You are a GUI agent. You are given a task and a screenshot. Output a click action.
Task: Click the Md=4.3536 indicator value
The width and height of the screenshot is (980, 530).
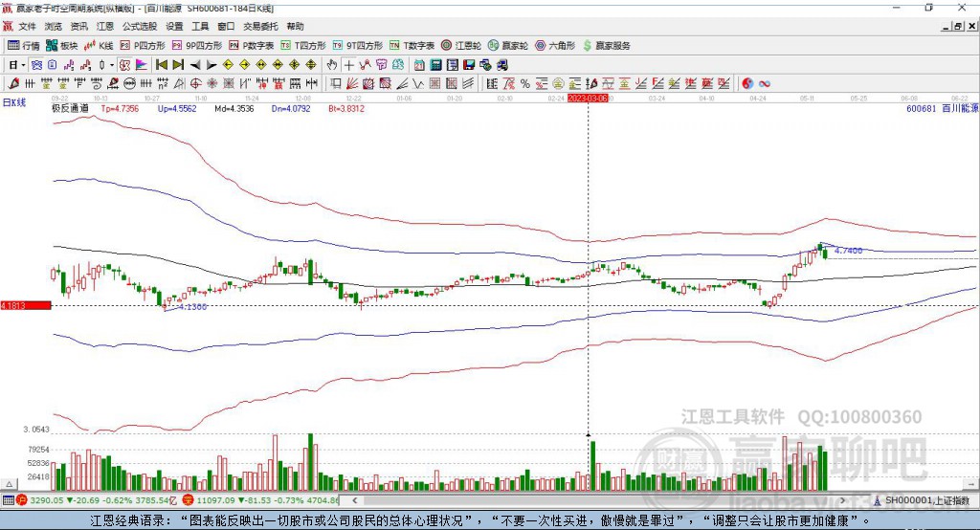[x=234, y=109]
